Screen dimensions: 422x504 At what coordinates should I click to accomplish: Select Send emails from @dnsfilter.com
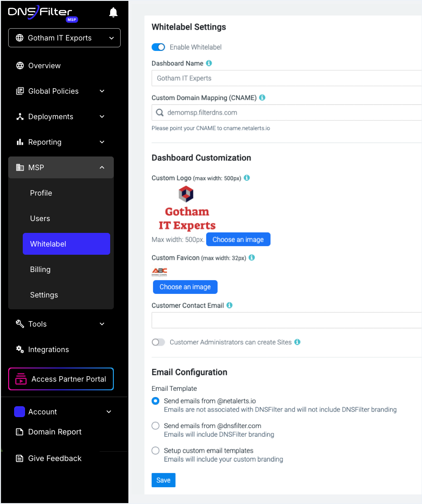155,426
